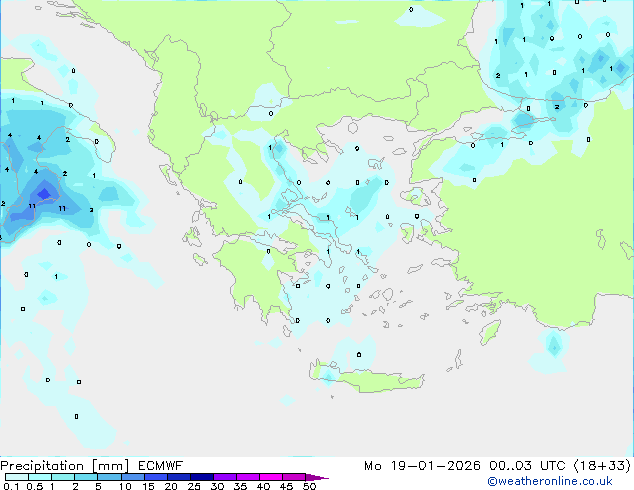This screenshot has width=634, height=490.
Task: Click the 0.5–1 mm legend swatch
Action: click(x=40, y=477)
